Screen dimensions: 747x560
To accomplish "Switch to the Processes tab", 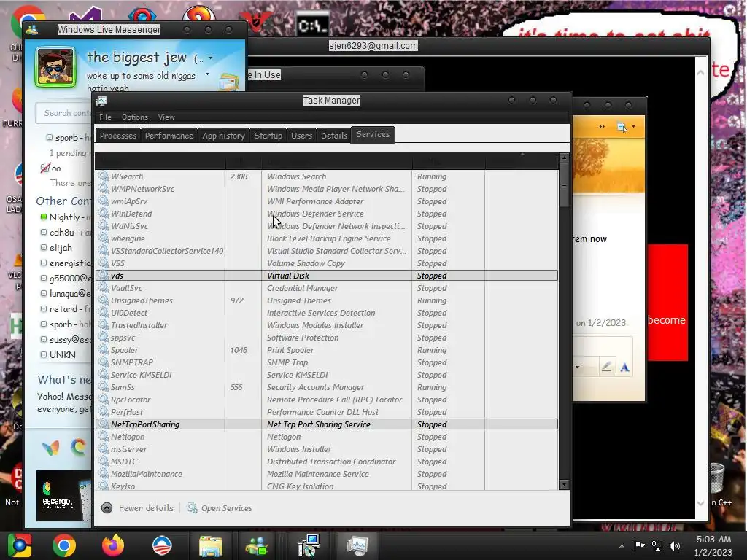I will (x=118, y=136).
